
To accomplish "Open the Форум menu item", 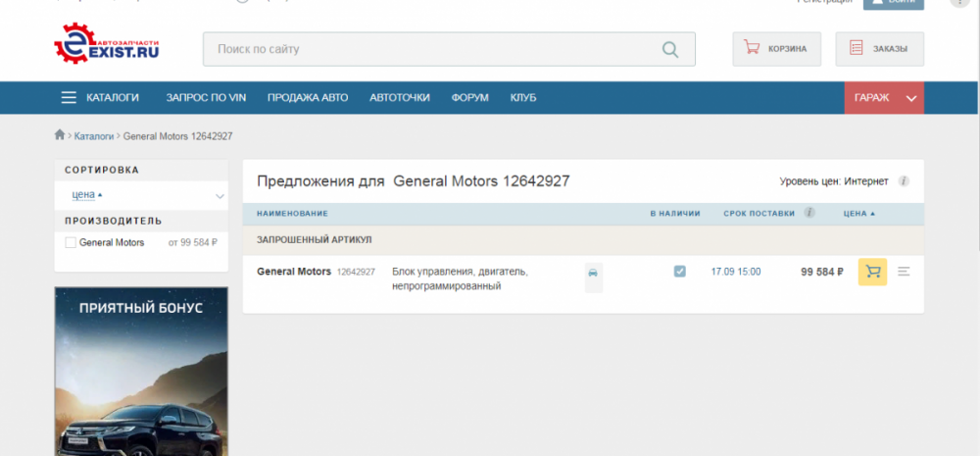I will 470,98.
